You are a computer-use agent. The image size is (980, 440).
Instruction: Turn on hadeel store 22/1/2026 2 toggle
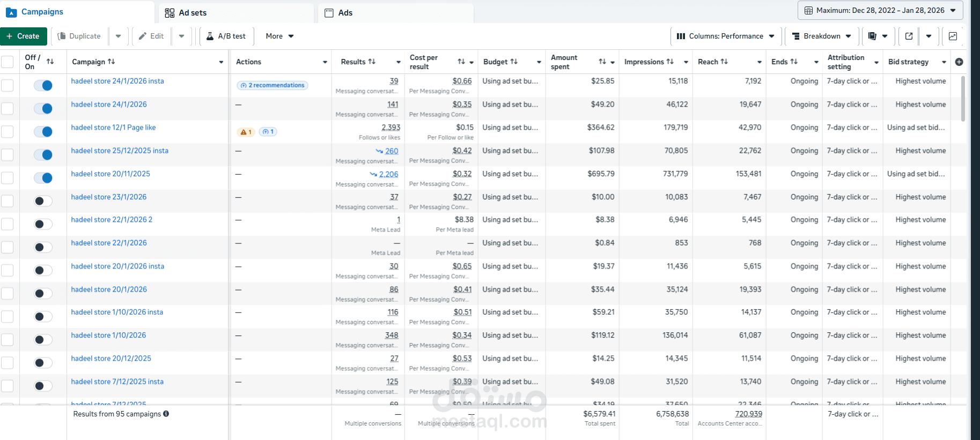point(43,224)
